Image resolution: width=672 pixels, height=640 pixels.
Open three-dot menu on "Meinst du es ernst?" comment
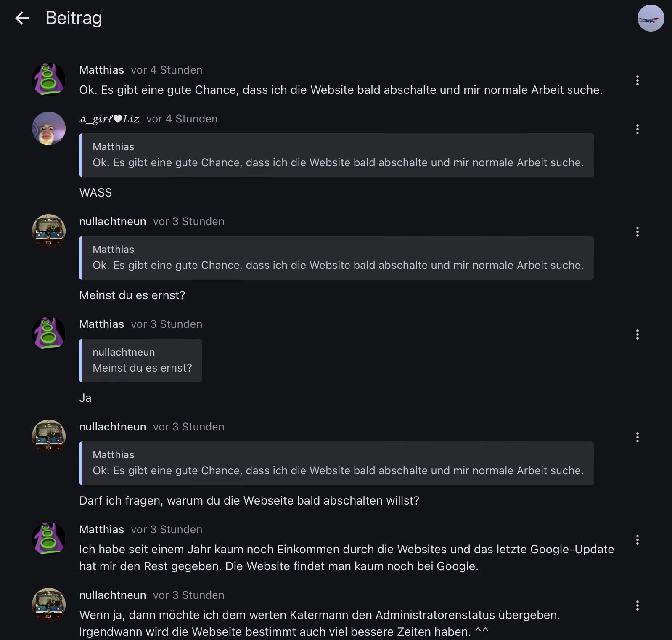638,232
